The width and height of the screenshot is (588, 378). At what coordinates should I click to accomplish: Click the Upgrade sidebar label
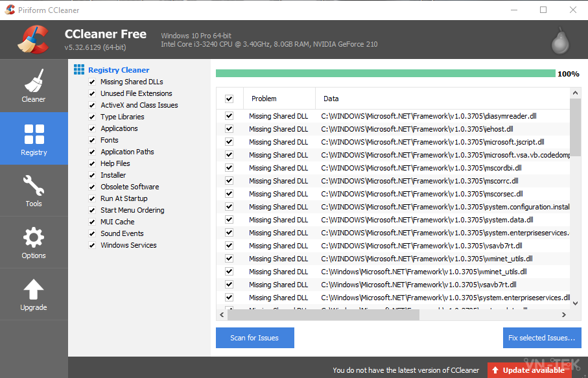pyautogui.click(x=34, y=307)
